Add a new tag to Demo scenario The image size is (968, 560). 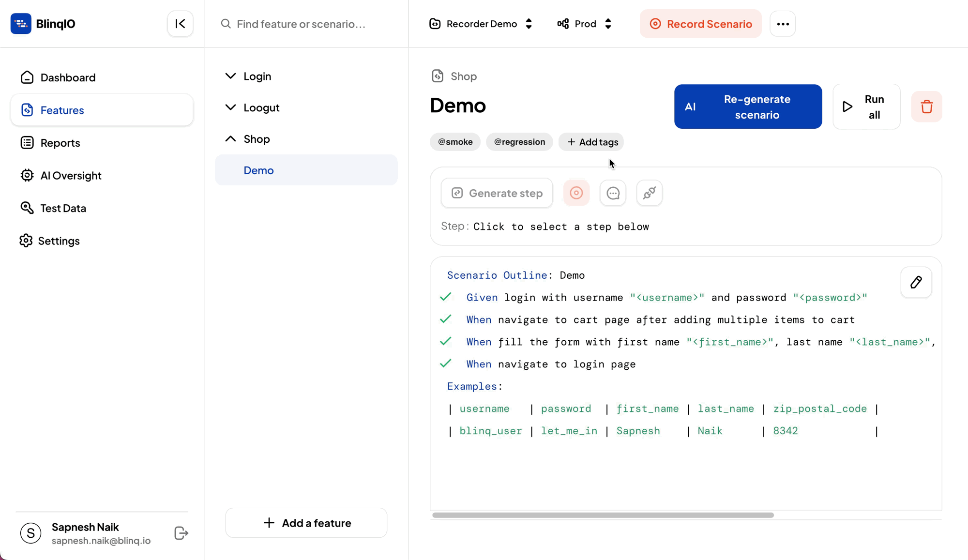coord(593,142)
